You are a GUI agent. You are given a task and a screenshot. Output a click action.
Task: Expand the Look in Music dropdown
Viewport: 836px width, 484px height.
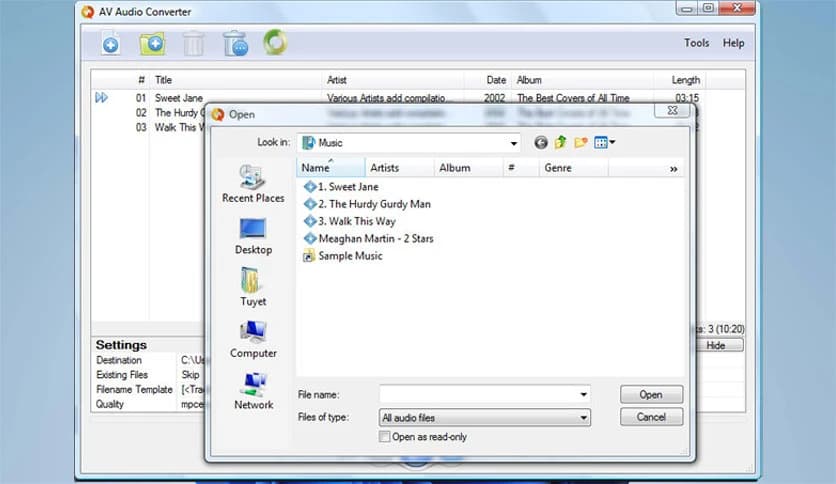click(x=513, y=143)
